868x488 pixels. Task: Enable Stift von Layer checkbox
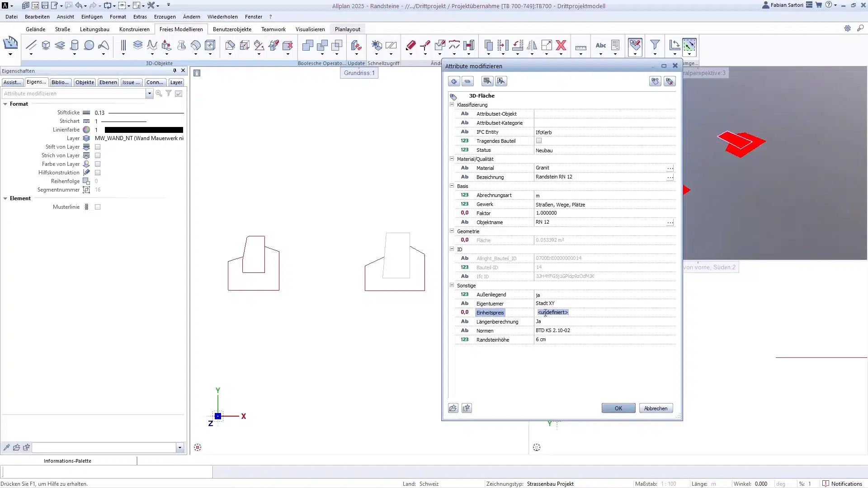point(97,147)
